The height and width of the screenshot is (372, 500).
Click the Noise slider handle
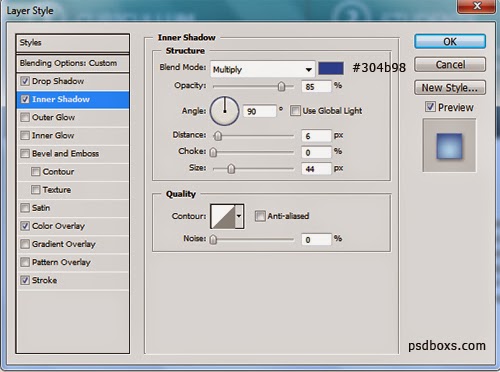[213, 239]
